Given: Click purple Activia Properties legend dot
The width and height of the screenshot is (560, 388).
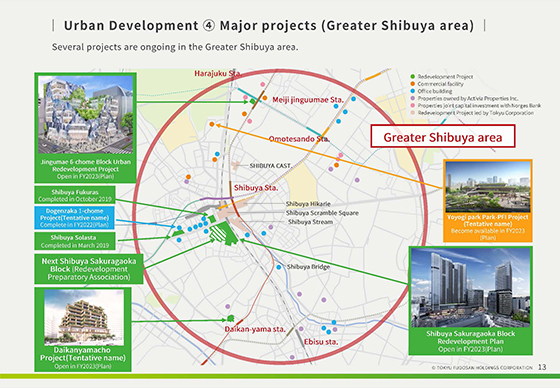Looking at the screenshot, I should tap(412, 98).
